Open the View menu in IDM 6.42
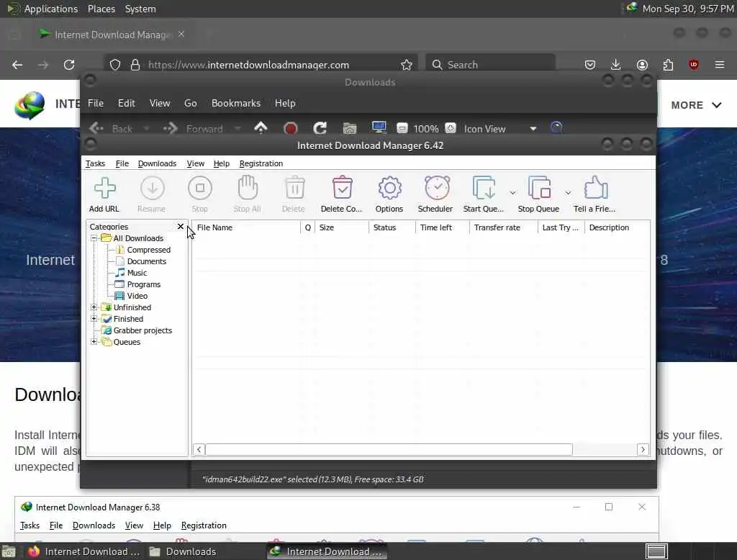Image resolution: width=737 pixels, height=560 pixels. tap(196, 163)
